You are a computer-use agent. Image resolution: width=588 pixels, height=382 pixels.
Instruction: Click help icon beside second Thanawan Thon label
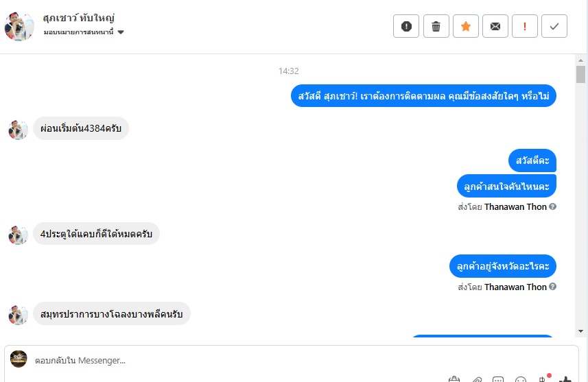(x=553, y=287)
